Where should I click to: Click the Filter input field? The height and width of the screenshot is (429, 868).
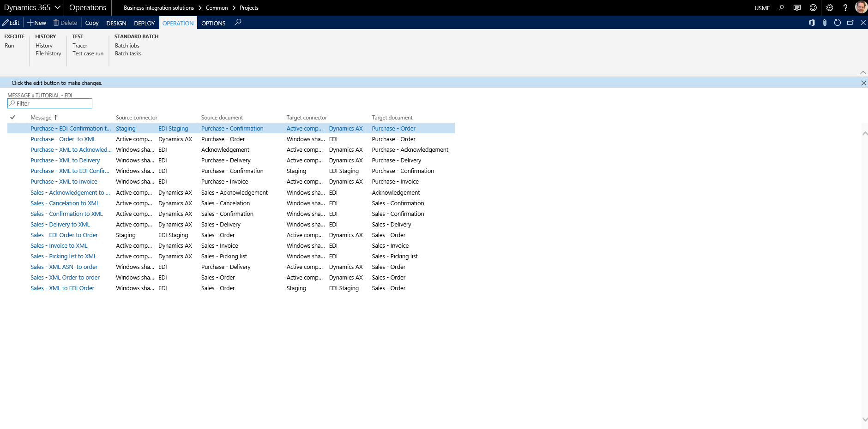click(x=50, y=103)
